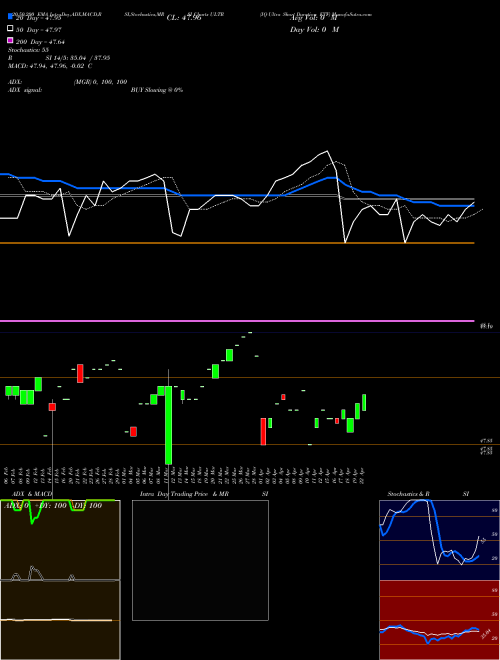Click the large red candle in early April

(x=263, y=431)
